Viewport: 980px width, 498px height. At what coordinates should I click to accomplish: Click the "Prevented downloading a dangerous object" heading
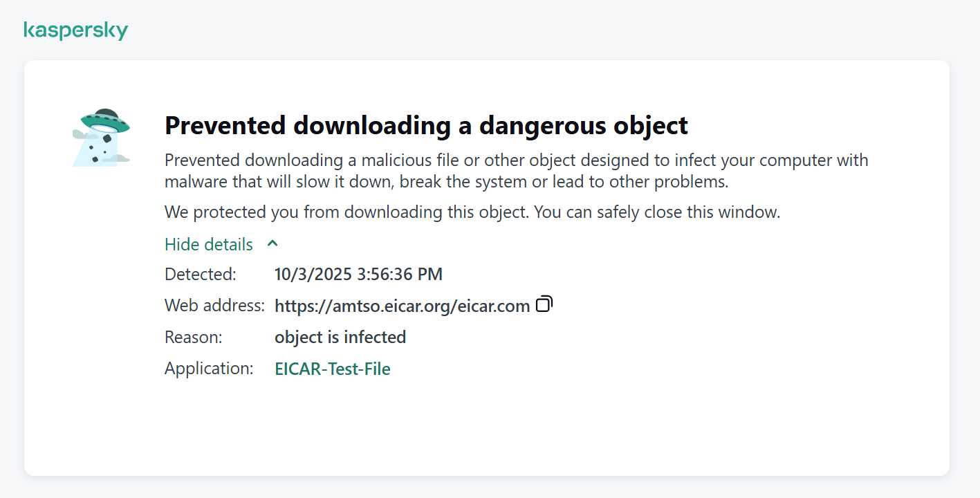click(x=426, y=125)
